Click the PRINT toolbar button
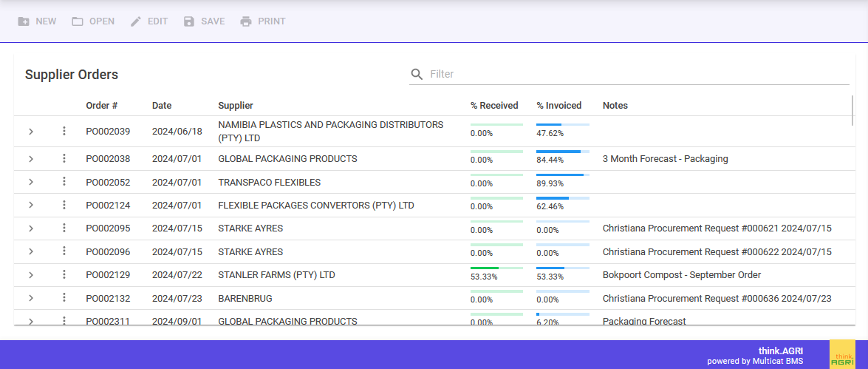This screenshot has height=369, width=868. point(263,21)
